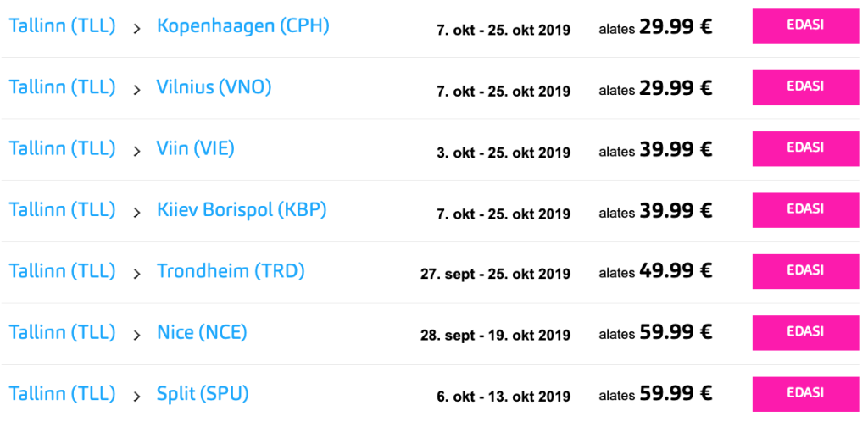This screenshot has width=868, height=422.
Task: Click the Nice (NCE) destination link
Action: pyautogui.click(x=202, y=333)
